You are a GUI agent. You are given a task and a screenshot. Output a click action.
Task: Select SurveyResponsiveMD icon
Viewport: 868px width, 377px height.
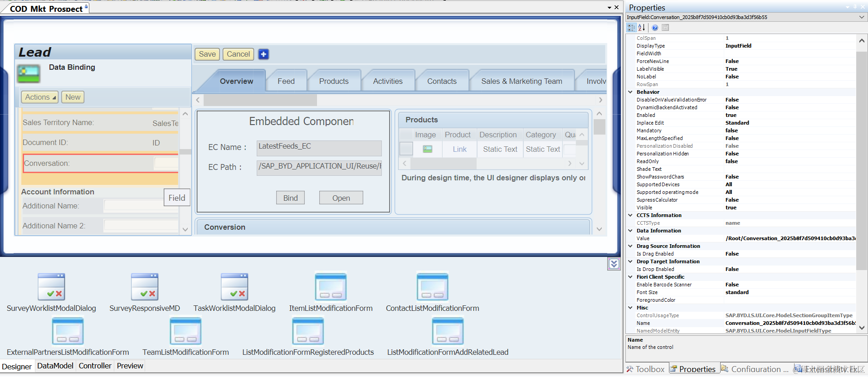[145, 287]
